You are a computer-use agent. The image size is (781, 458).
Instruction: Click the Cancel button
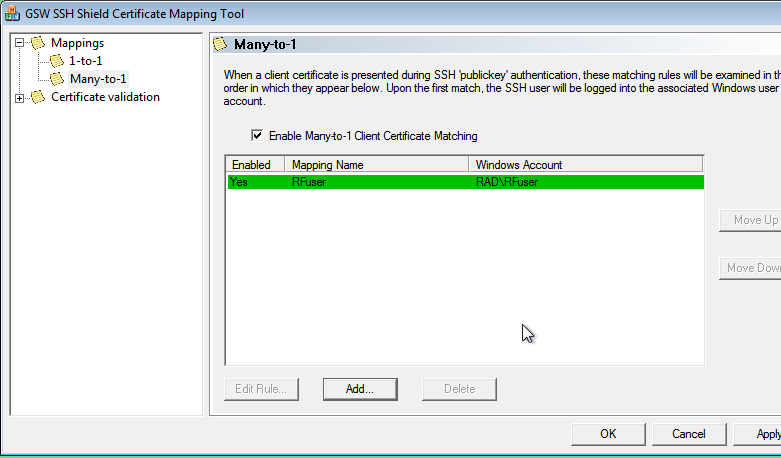[x=689, y=434]
